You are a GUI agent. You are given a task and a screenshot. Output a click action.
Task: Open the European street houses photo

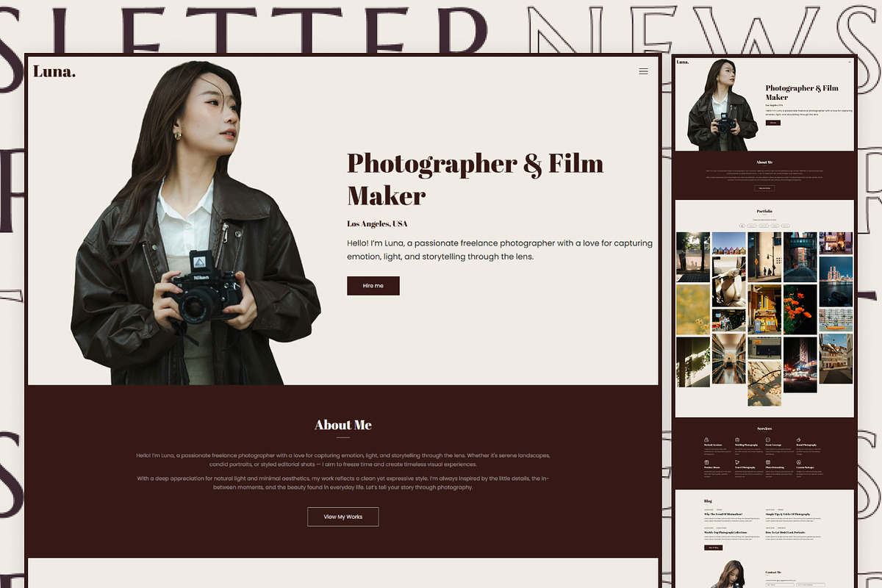[x=836, y=359]
